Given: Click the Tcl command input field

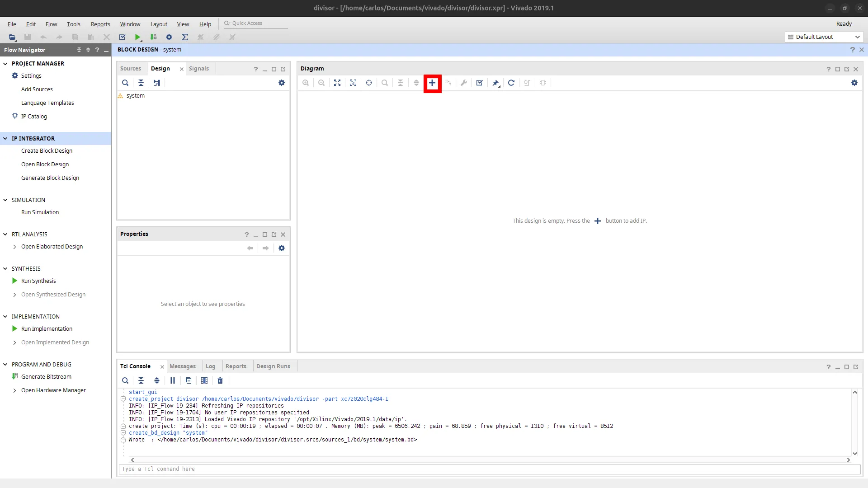Looking at the screenshot, I should click(490, 469).
